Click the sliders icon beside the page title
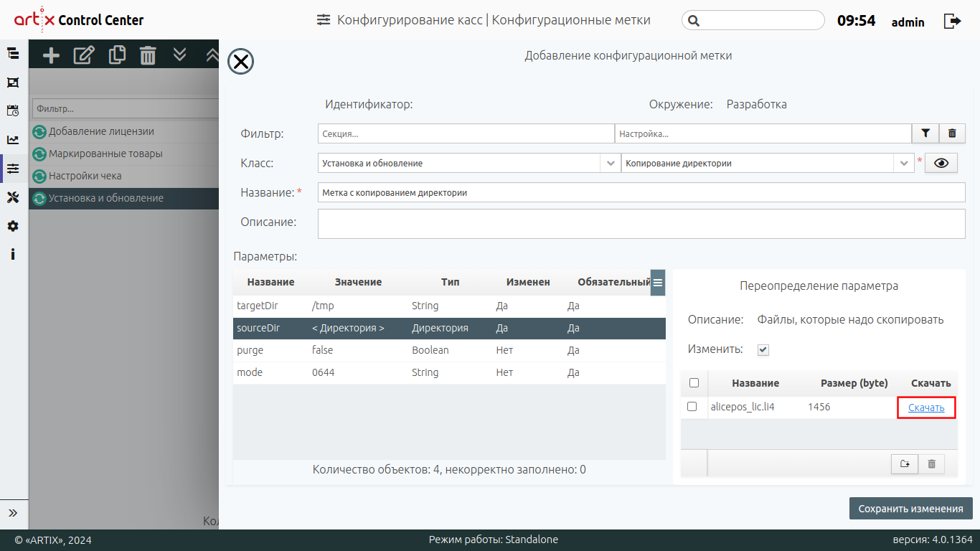The height and width of the screenshot is (551, 980). 324,20
